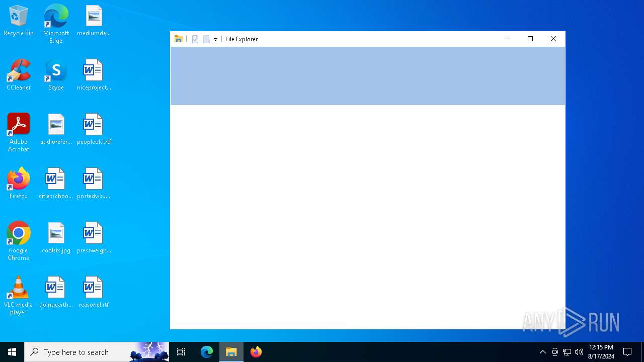644x362 pixels.
Task: Open clock showing 12:15 PM
Action: [601, 352]
